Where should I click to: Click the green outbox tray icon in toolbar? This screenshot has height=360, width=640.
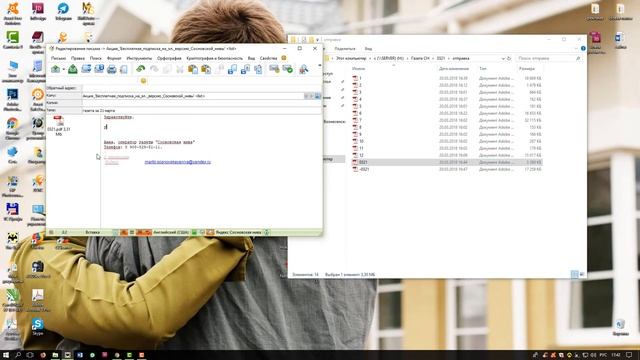73,69
